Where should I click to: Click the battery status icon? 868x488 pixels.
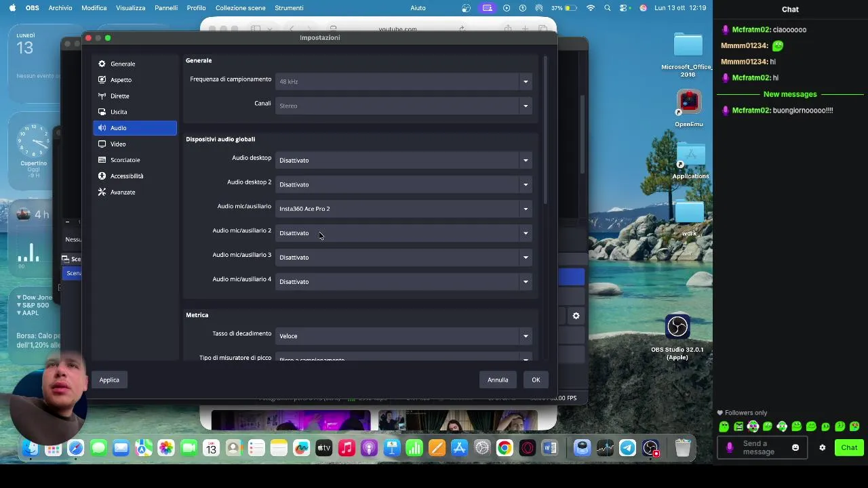point(571,8)
